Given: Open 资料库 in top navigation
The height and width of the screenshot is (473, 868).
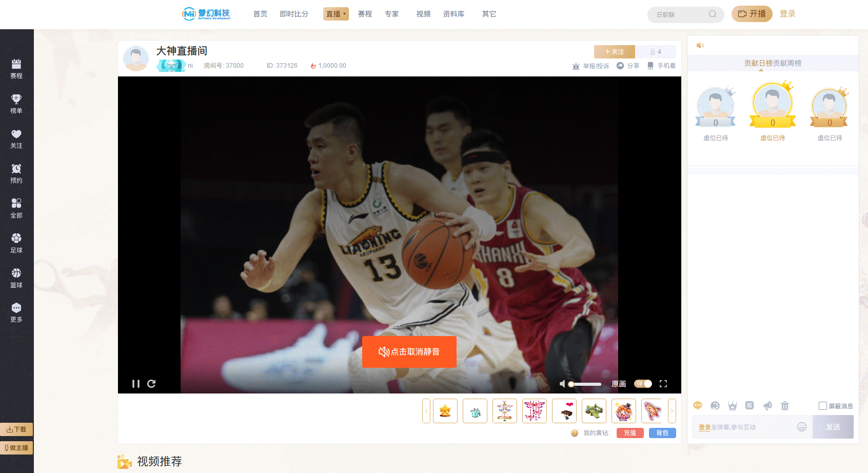Looking at the screenshot, I should (454, 14).
